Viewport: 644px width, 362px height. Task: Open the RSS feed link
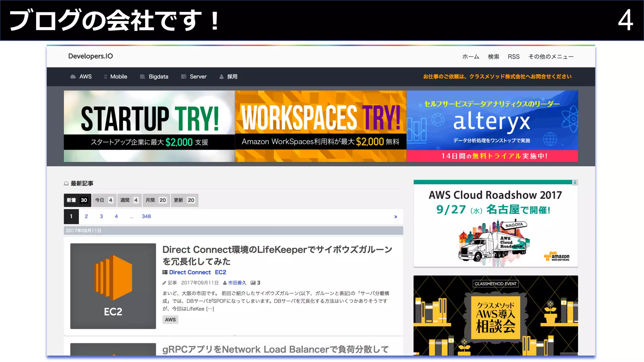tap(514, 57)
